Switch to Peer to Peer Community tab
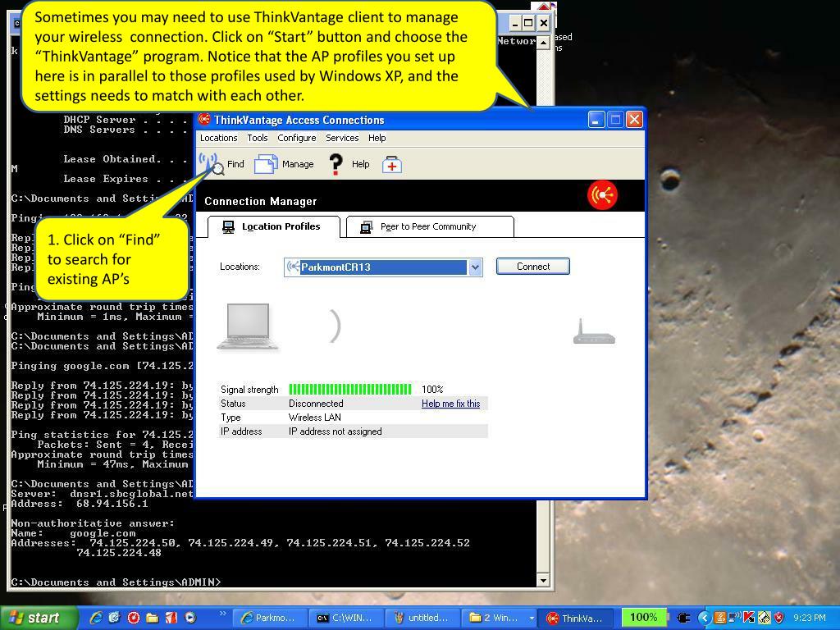Screen dimensions: 840x630 (x=430, y=226)
